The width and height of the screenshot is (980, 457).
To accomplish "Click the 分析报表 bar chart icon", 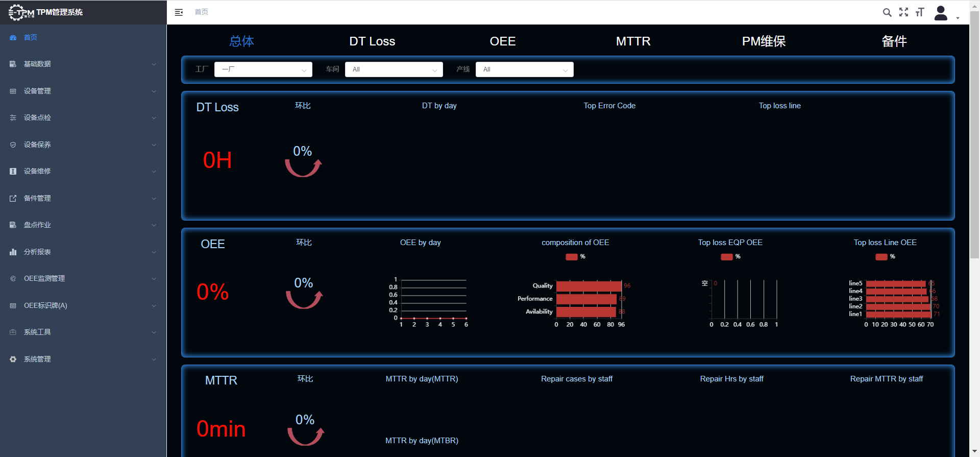I will pos(13,252).
